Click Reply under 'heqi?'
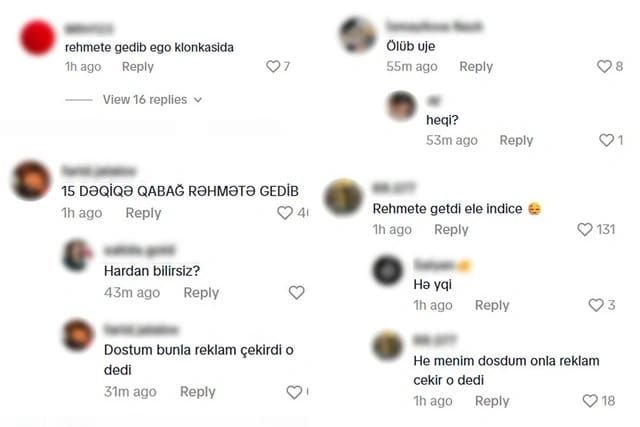The width and height of the screenshot is (640, 427). tap(516, 140)
